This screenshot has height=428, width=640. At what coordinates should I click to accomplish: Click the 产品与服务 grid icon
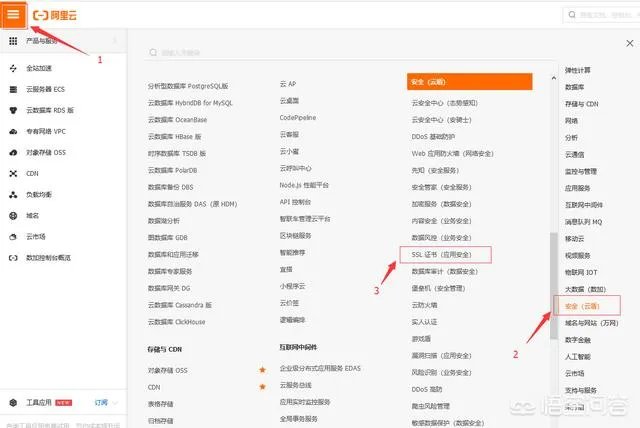click(13, 41)
